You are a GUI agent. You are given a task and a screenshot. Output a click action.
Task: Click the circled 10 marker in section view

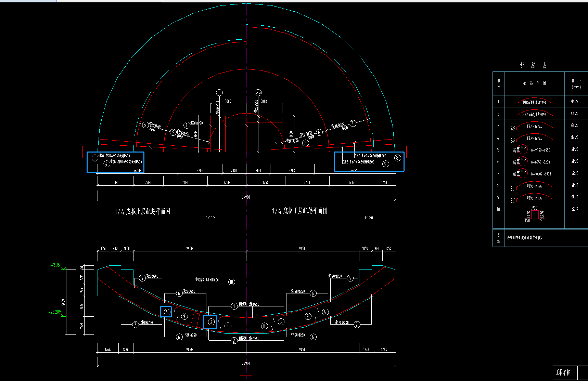pos(232,282)
